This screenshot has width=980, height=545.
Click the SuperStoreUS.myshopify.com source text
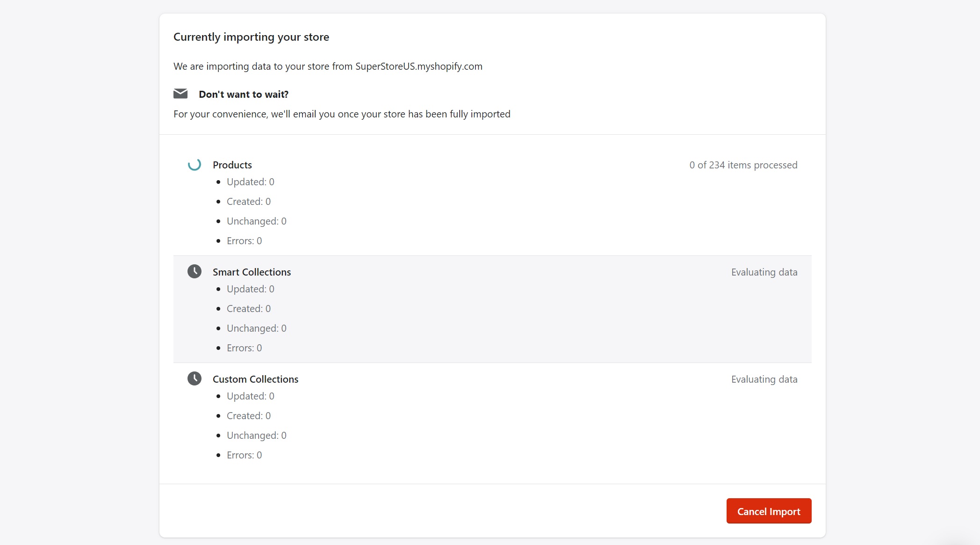point(419,66)
